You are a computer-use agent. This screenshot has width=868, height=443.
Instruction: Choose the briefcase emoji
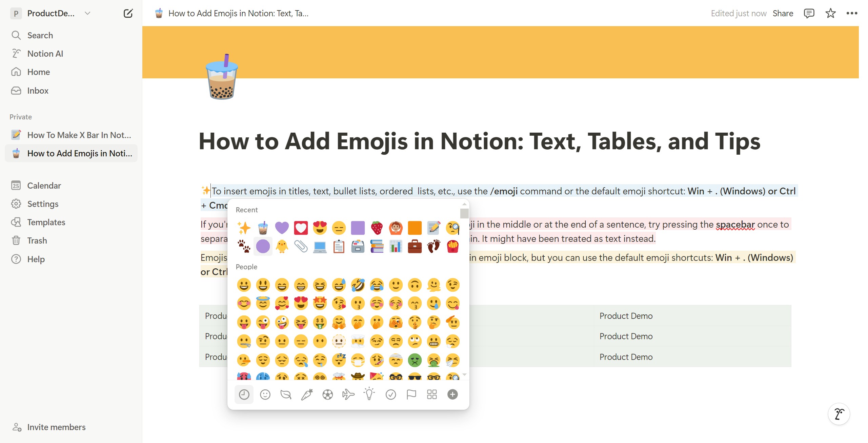coord(415,247)
